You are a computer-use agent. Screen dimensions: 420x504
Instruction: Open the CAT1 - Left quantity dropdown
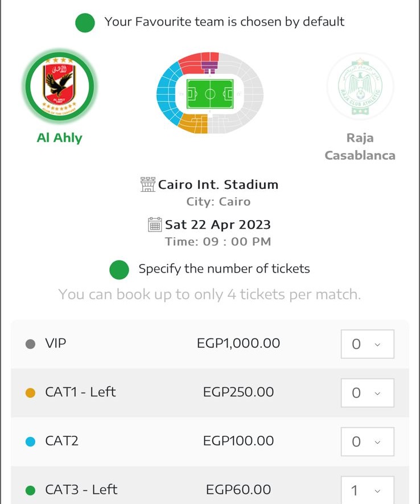pos(367,393)
